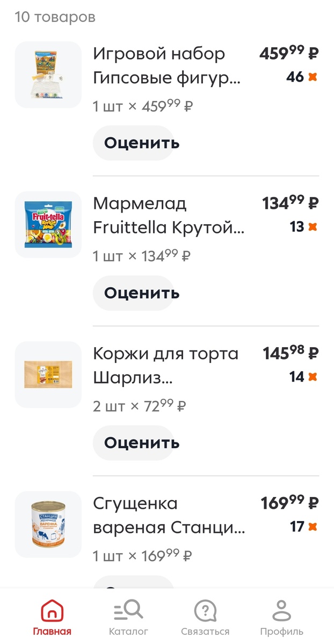Click the points icon next to 17

311,528
